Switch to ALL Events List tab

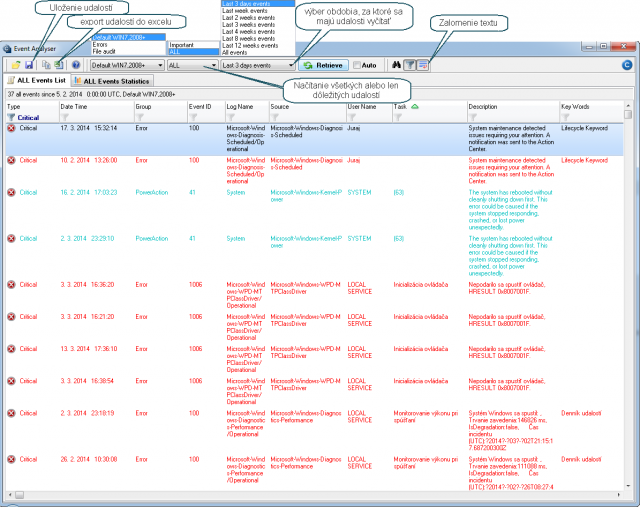[37, 80]
